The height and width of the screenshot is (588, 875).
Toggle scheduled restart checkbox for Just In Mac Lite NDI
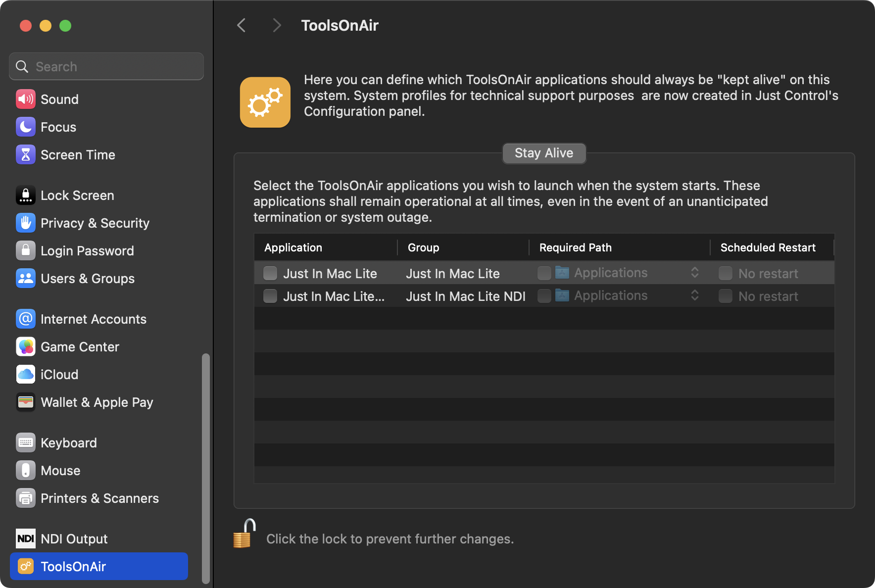[x=726, y=296]
